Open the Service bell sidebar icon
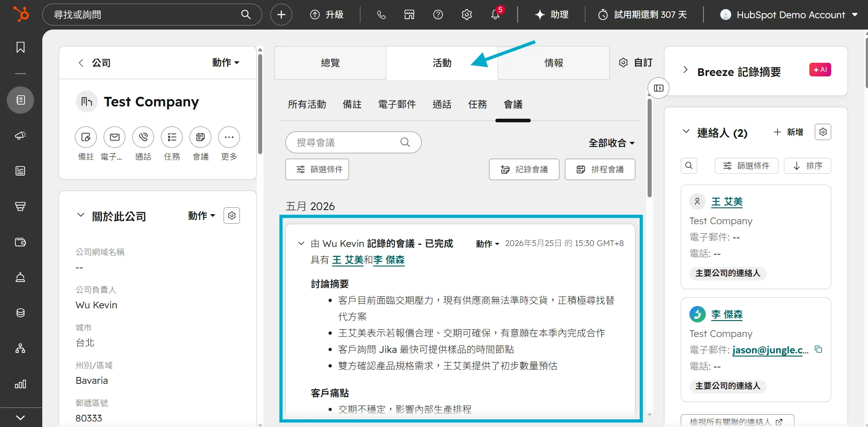868x427 pixels. (20, 277)
